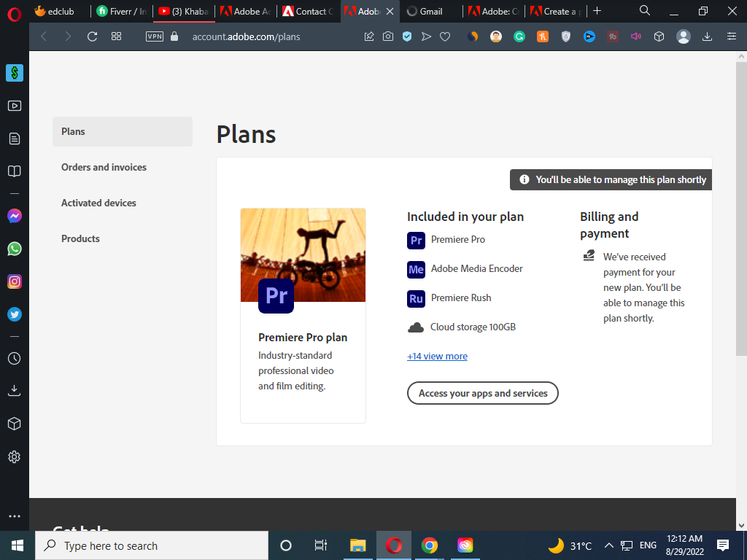Open the language indicator ENG in the taskbar

pyautogui.click(x=648, y=545)
